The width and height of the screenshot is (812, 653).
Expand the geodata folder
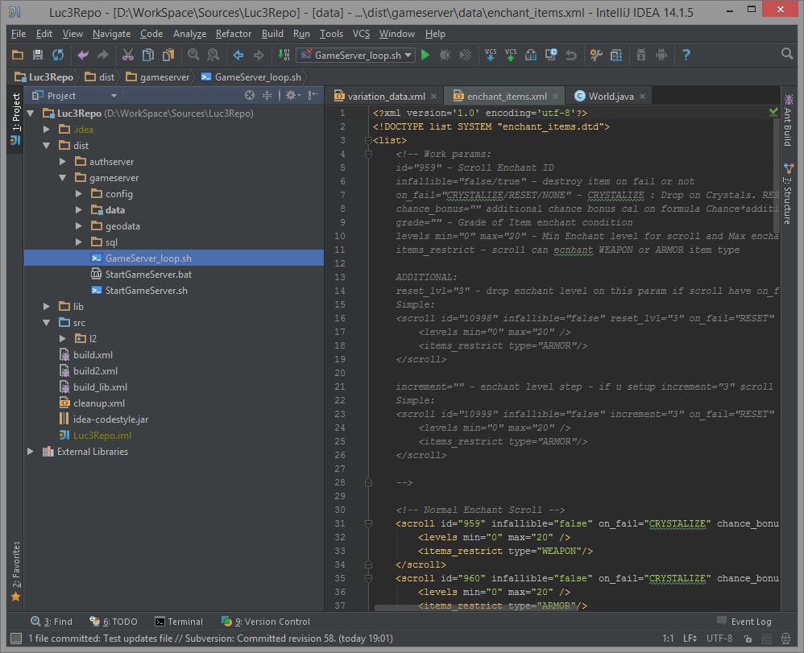coord(79,226)
